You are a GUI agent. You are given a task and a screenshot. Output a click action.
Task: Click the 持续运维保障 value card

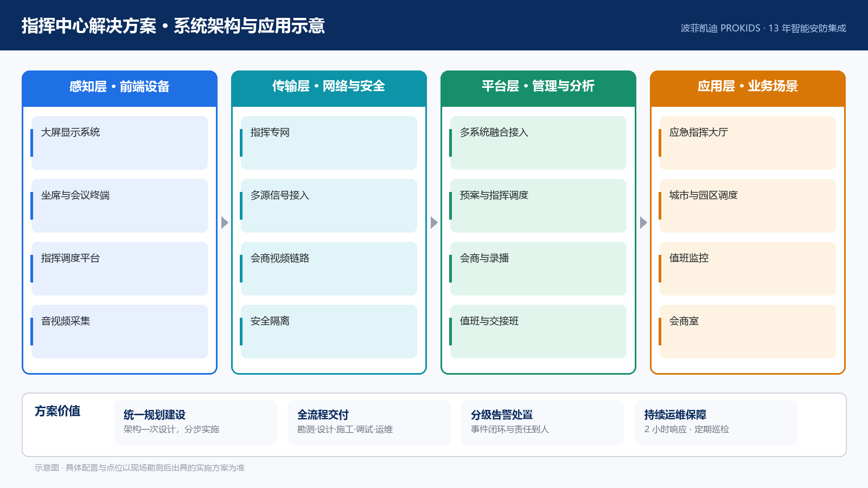point(716,422)
